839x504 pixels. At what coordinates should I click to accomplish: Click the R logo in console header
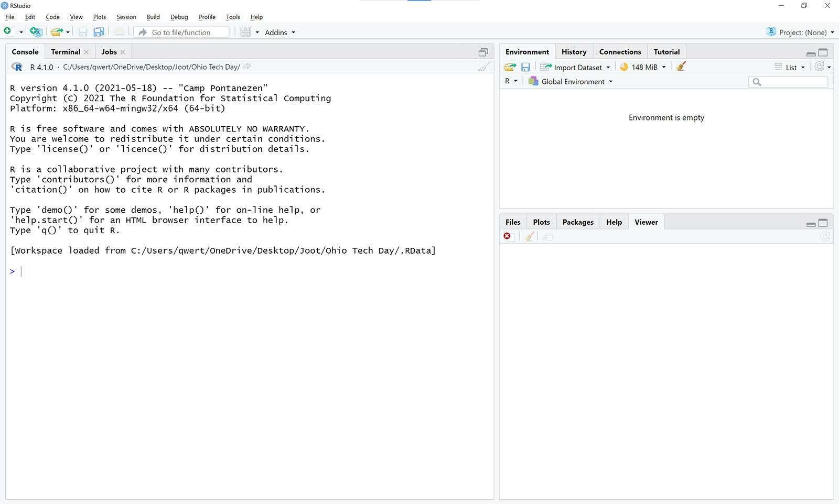point(17,67)
